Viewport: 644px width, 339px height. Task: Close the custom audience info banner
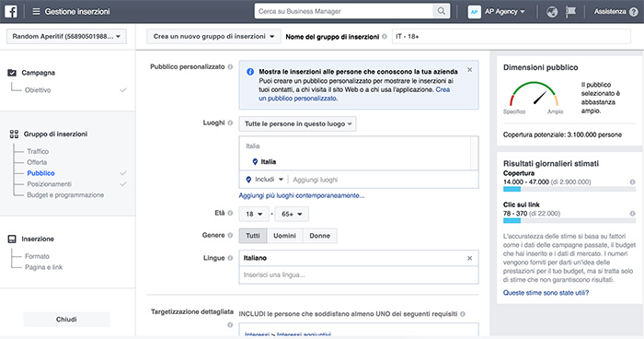click(469, 70)
